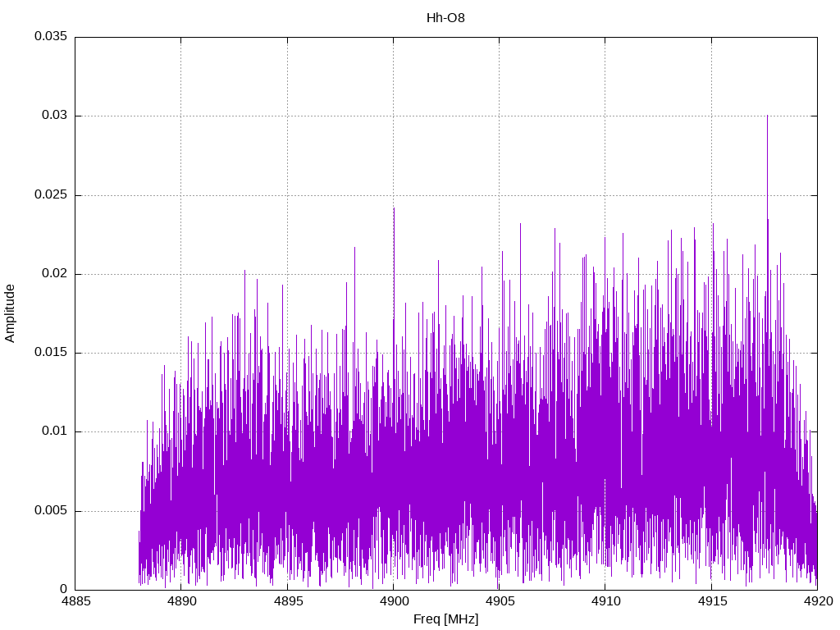The image size is (840, 630).
Task: Click the plot title Hh-O8
Action: coord(445,18)
